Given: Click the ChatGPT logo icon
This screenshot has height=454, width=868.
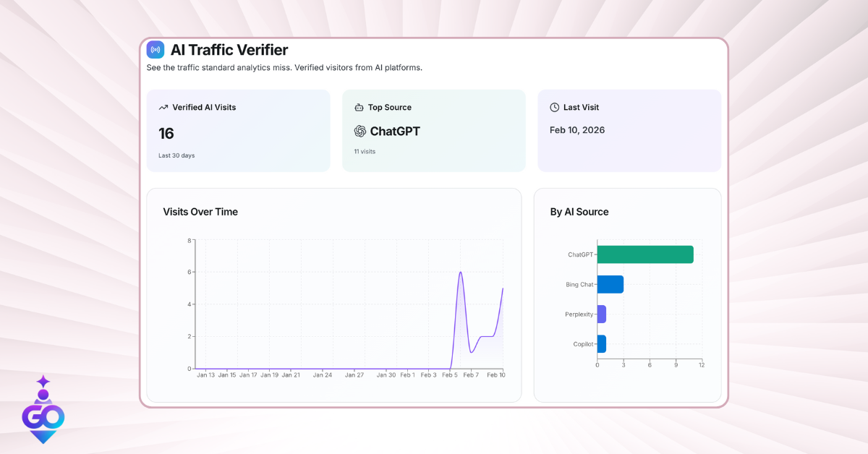Looking at the screenshot, I should (360, 131).
